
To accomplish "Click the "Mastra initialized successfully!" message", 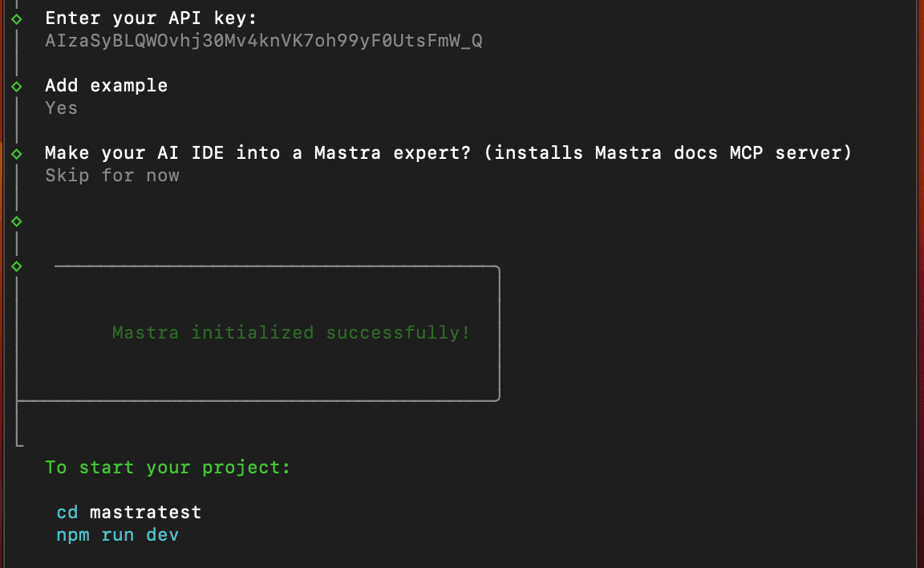I will point(291,332).
